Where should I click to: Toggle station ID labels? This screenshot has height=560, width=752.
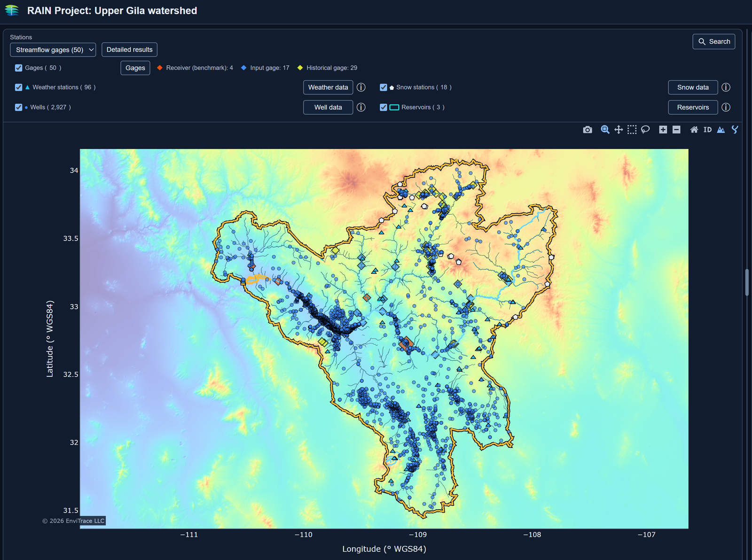[x=707, y=130]
